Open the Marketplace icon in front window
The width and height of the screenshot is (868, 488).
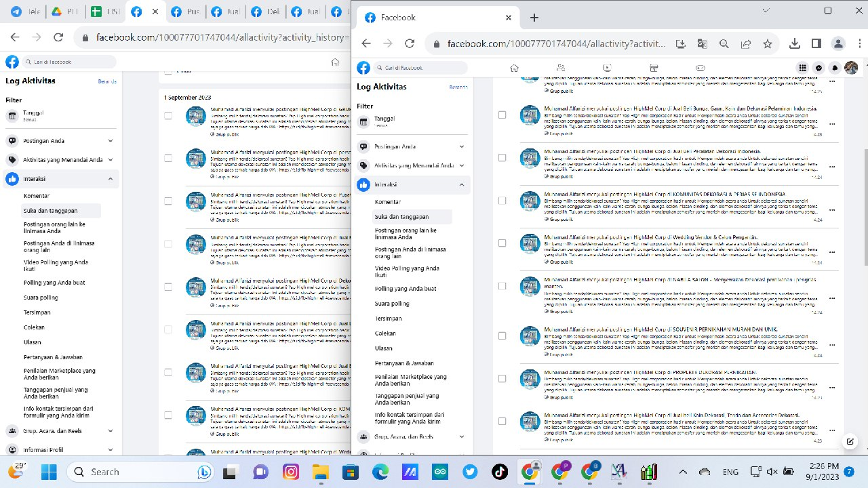(x=654, y=68)
